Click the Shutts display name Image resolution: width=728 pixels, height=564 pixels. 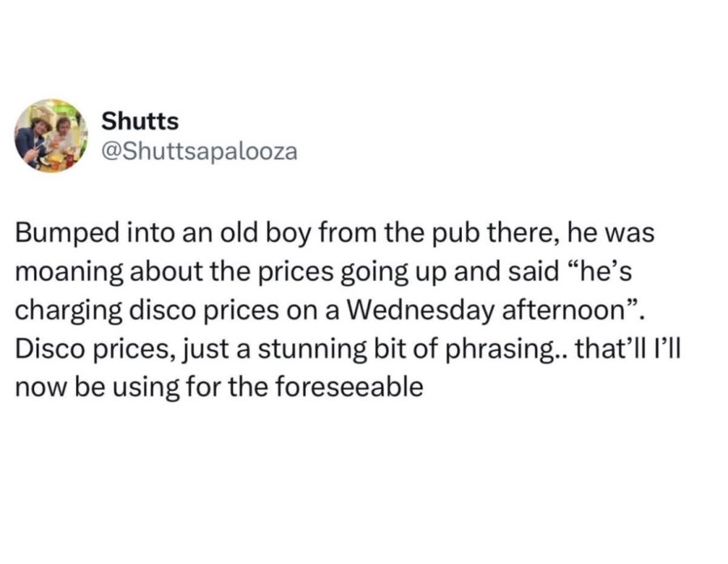pos(140,121)
